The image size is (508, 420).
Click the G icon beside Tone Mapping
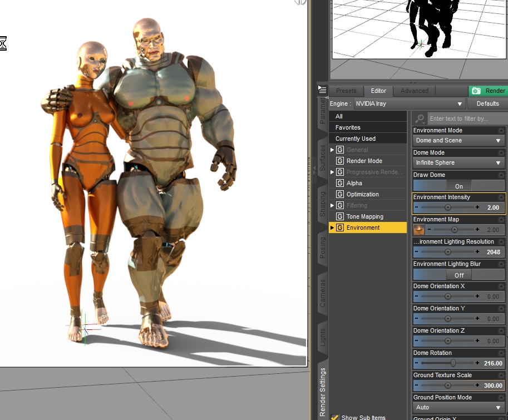339,216
